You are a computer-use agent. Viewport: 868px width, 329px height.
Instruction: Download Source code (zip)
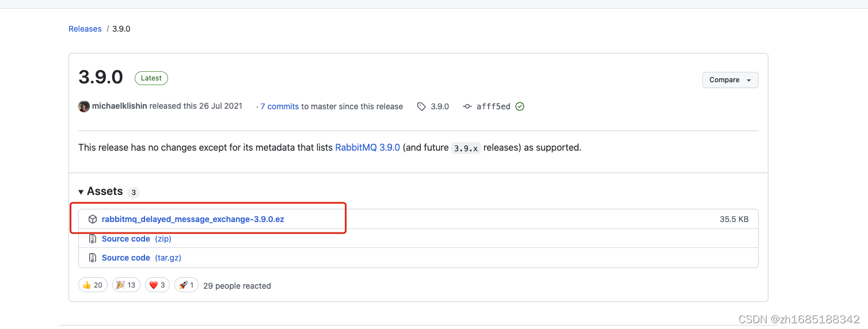click(x=136, y=239)
